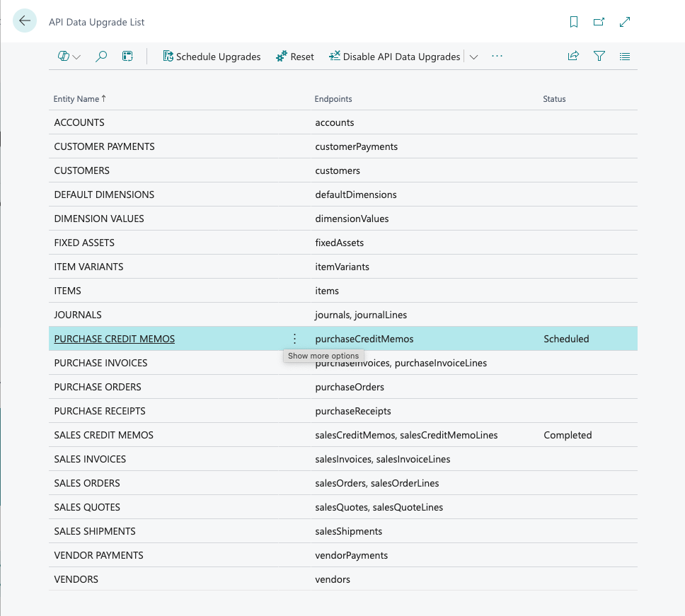Click the back arrow to leave the list
This screenshot has width=685, height=616.
pyautogui.click(x=25, y=21)
